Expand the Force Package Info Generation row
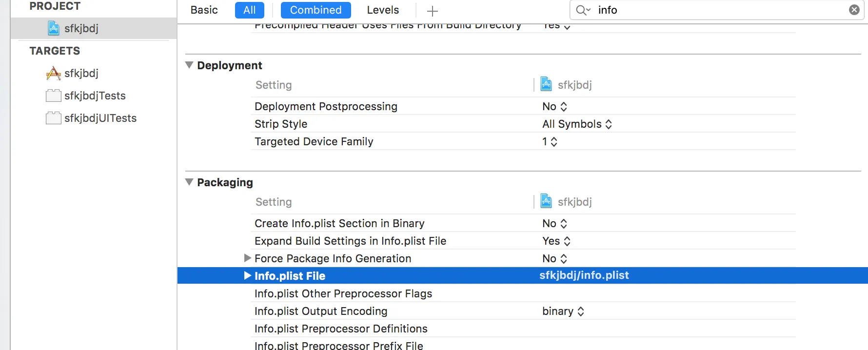The height and width of the screenshot is (350, 868). tap(248, 258)
